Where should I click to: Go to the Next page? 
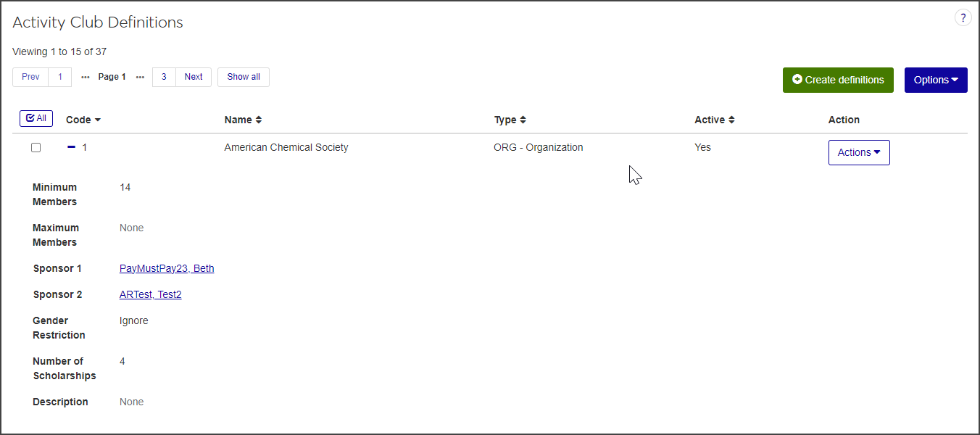pos(194,77)
